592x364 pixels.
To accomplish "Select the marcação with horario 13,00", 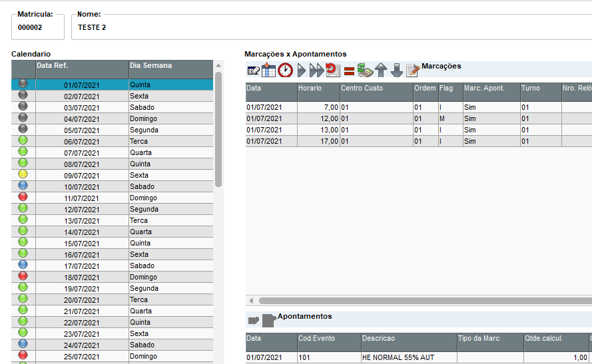I will click(x=419, y=130).
